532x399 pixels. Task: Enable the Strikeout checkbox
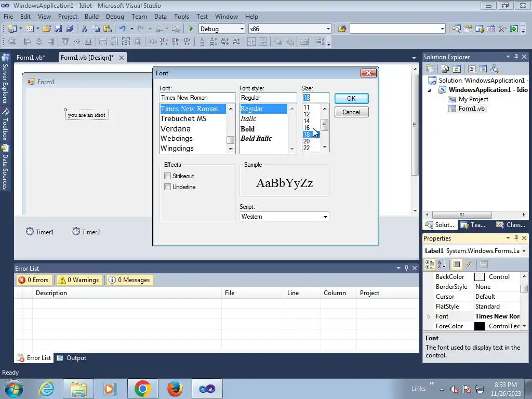tap(167, 176)
